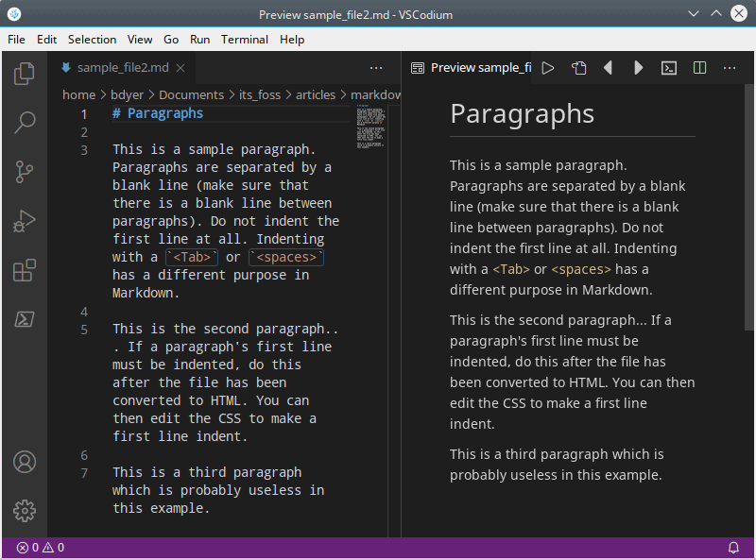Open the notifications bell in status bar
This screenshot has height=560, width=756.
(x=733, y=548)
